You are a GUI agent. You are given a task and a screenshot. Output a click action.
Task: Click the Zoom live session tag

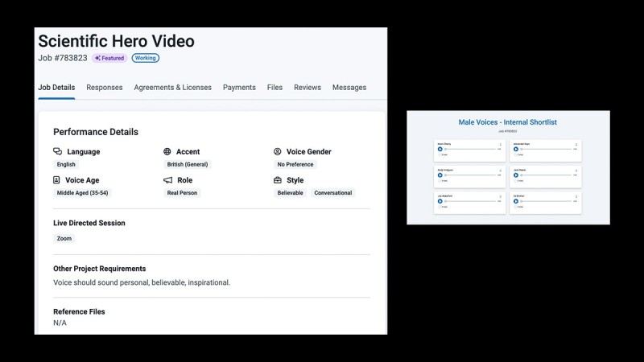click(64, 238)
